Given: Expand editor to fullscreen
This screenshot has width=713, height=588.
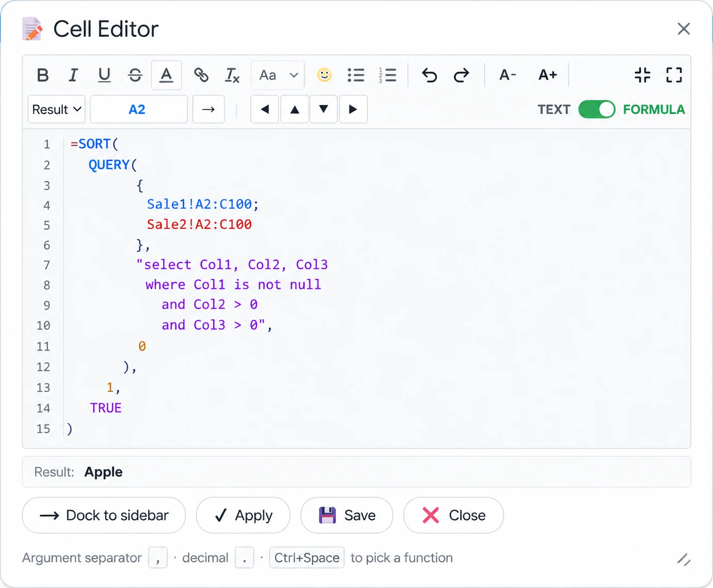Looking at the screenshot, I should click(674, 75).
